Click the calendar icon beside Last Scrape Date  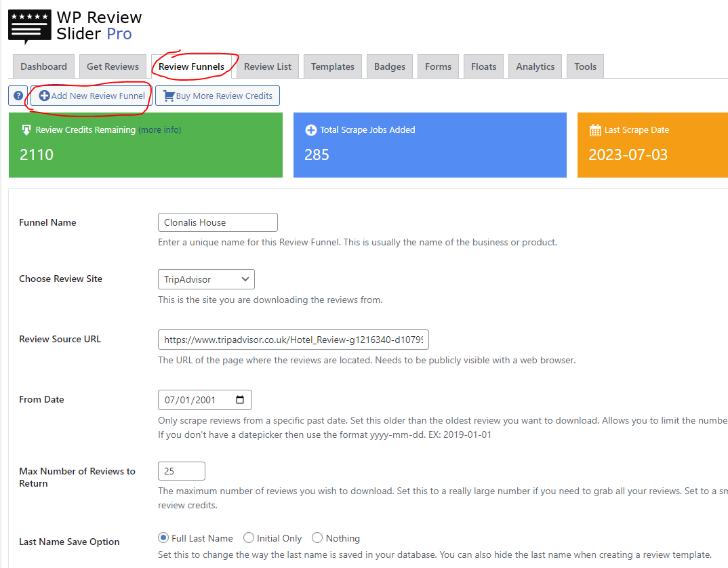[594, 130]
